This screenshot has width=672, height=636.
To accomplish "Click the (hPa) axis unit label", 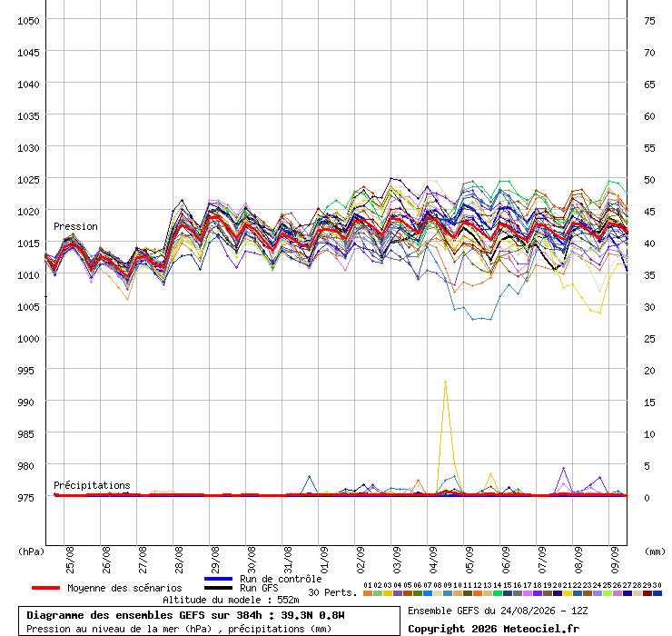I will click(31, 552).
